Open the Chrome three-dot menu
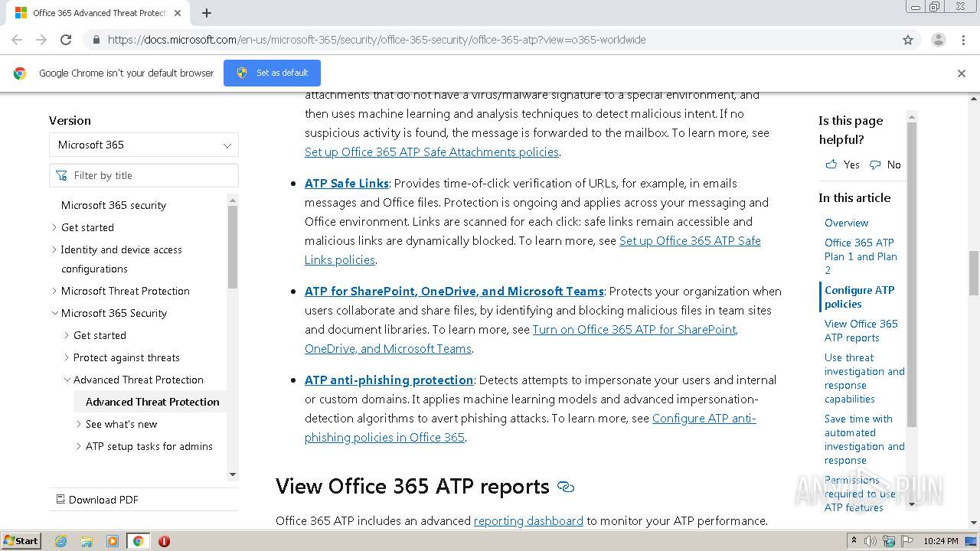Image resolution: width=980 pixels, height=551 pixels. coord(964,40)
